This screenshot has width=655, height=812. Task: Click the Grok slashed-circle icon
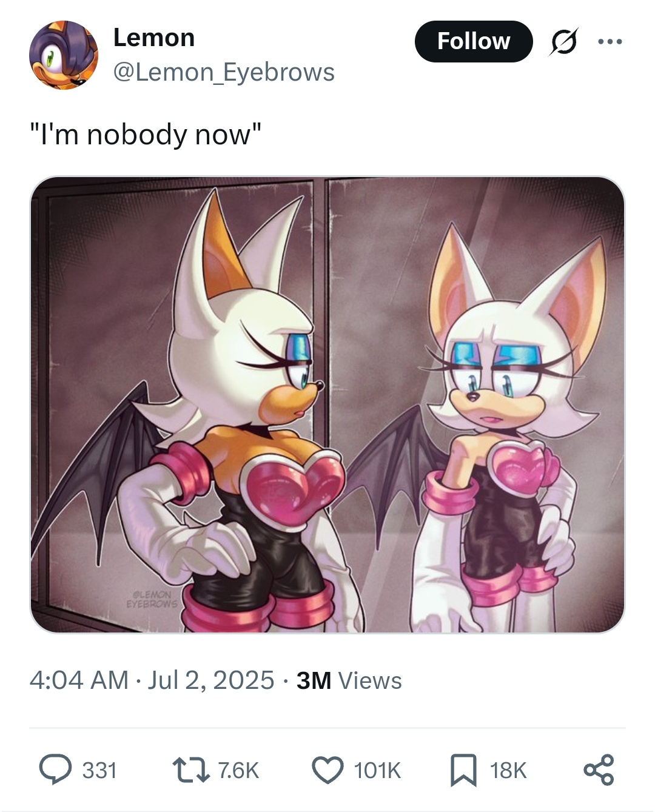(564, 41)
